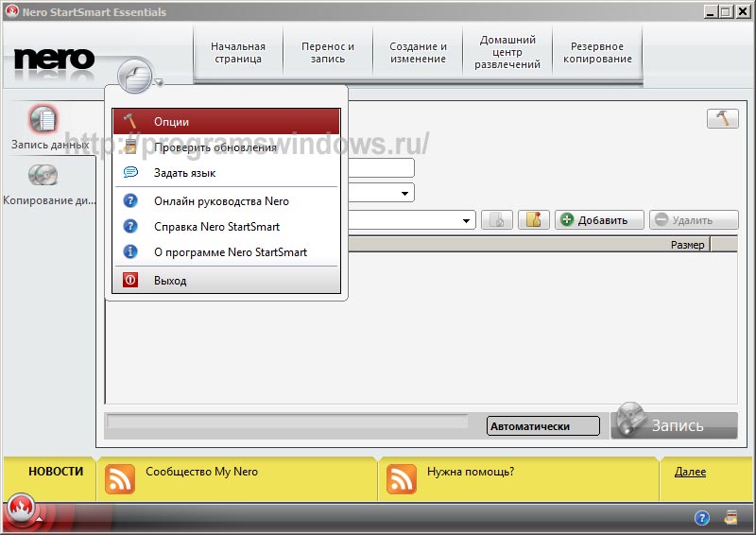Open О программе Nero StartSmart
The image size is (756, 535).
(226, 252)
